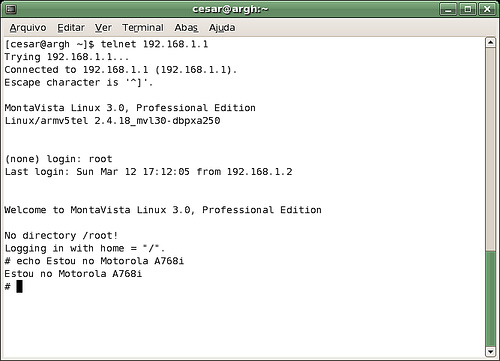Image resolution: width=500 pixels, height=361 pixels.
Task: Click the echo Estou no Motorola command
Action: coord(94,261)
